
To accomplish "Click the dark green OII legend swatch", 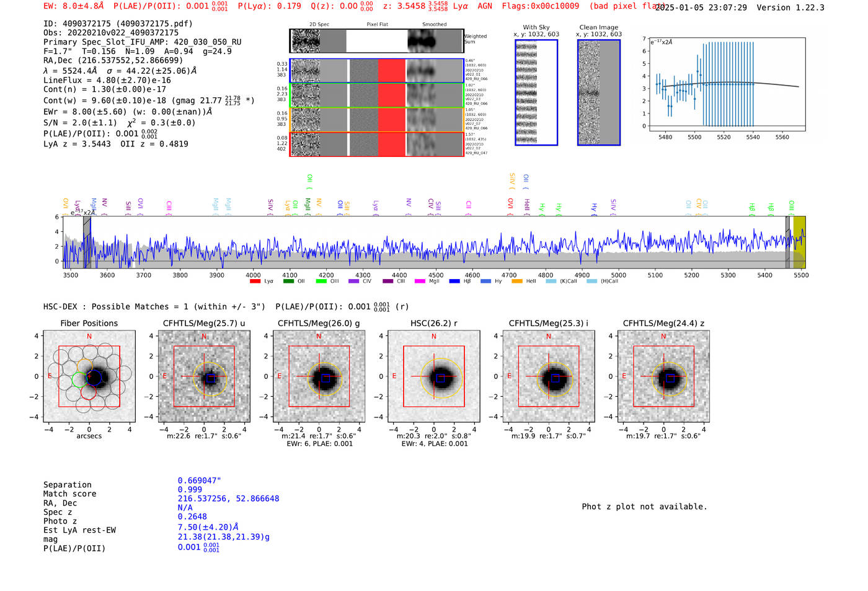I will click(288, 282).
